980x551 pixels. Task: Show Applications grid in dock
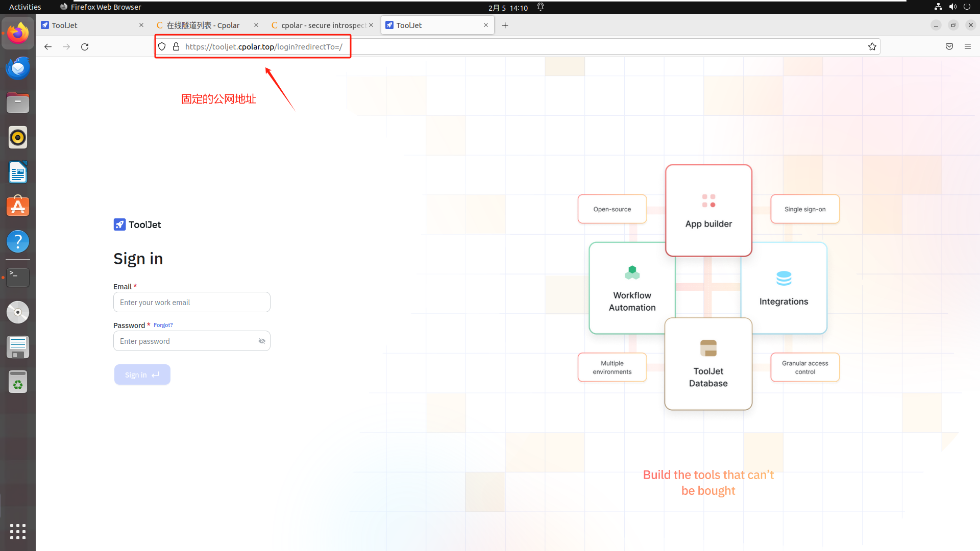[x=18, y=531]
